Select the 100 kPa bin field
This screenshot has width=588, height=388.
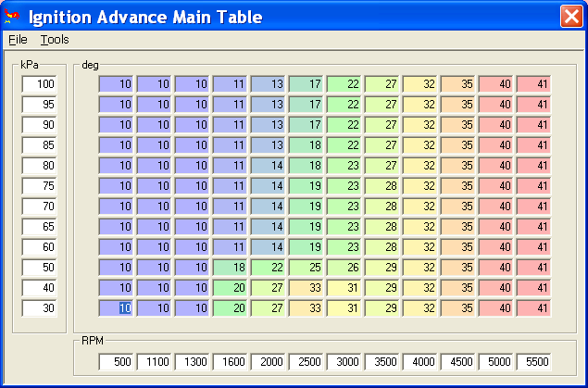(40, 84)
